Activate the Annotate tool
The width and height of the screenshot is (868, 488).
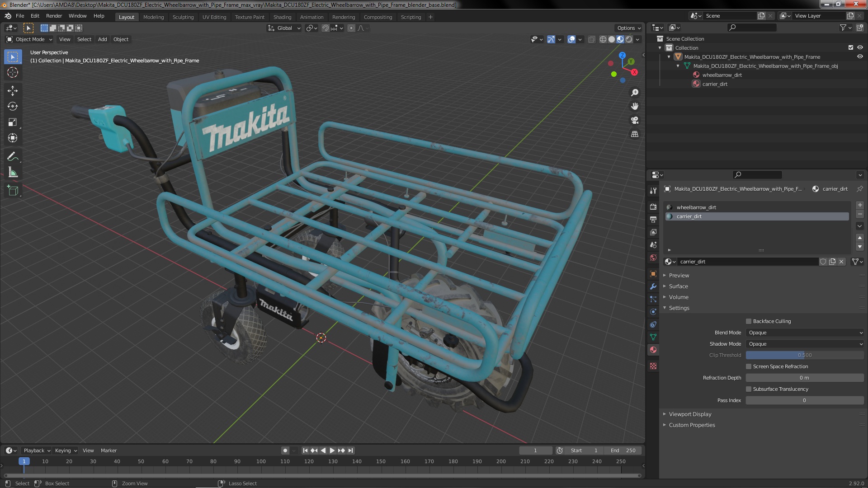click(13, 157)
